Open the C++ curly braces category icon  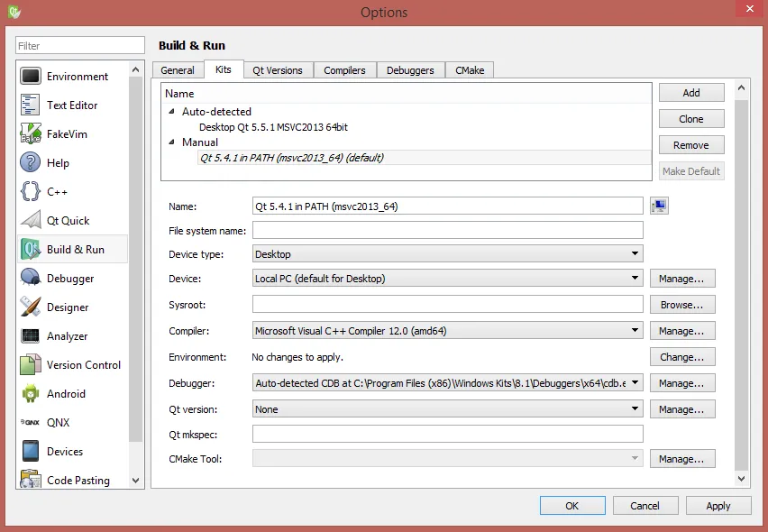(31, 191)
